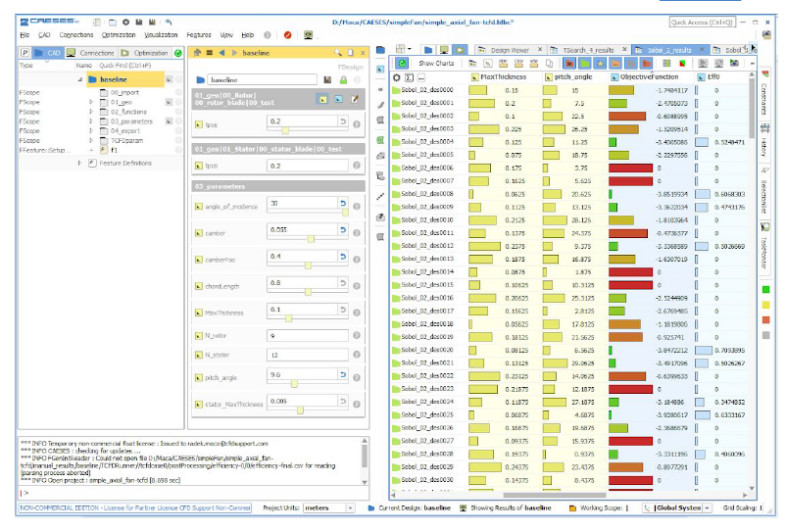Click the green folder filter icon in results toolbar

[584, 63]
